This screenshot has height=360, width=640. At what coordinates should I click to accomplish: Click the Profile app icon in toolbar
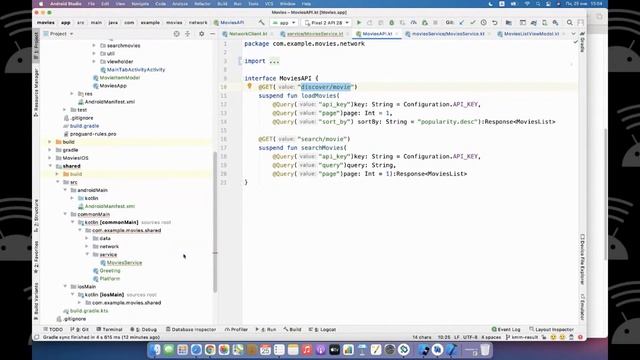coord(413,22)
